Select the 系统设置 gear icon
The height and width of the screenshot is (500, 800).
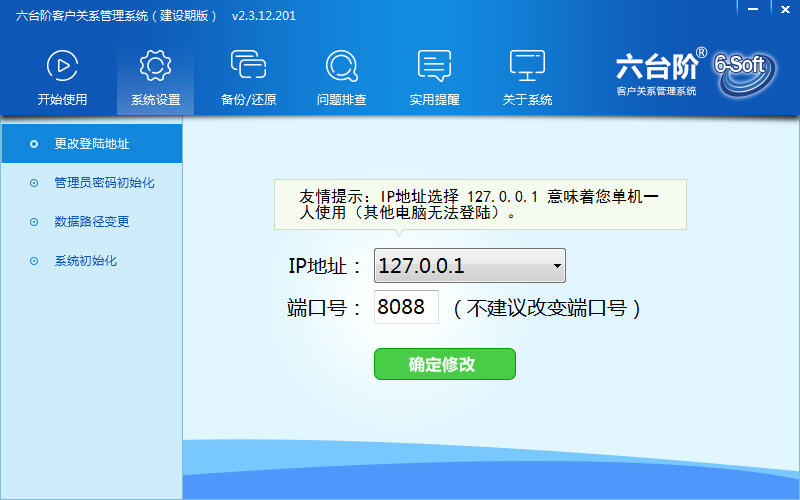(x=155, y=67)
